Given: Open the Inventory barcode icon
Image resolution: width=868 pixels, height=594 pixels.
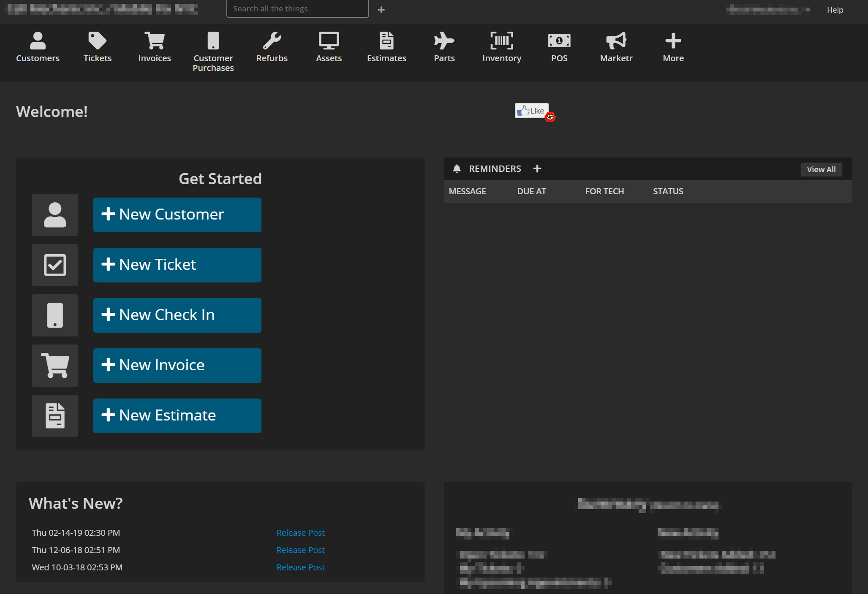Looking at the screenshot, I should [502, 41].
